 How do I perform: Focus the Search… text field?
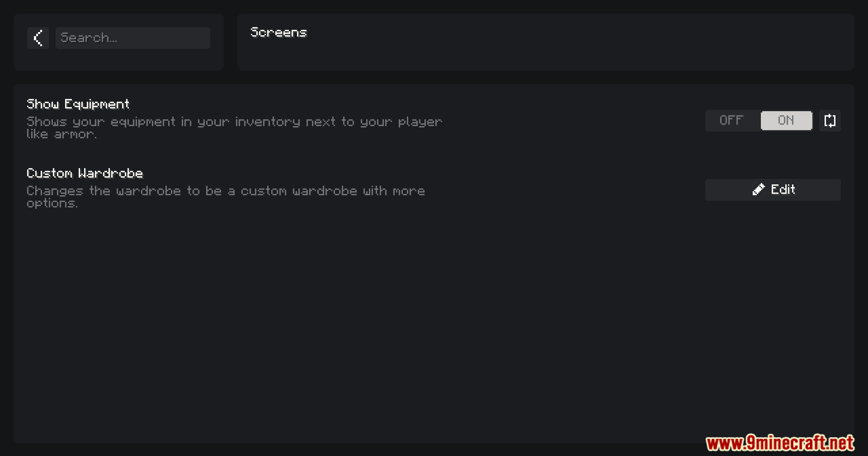click(x=133, y=38)
